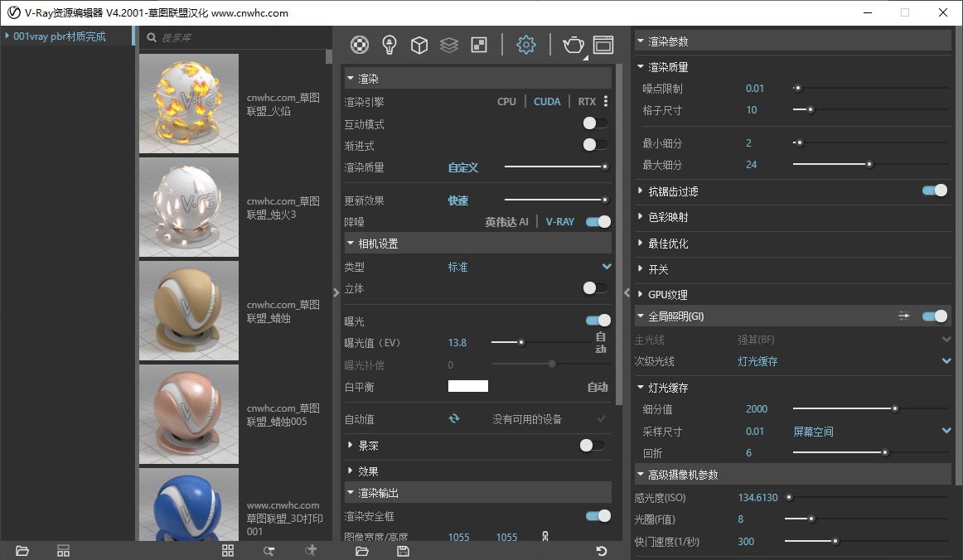Viewport: 963px width, 560px height.
Task: Open the 类型 标准 dropdown
Action: (x=607, y=267)
